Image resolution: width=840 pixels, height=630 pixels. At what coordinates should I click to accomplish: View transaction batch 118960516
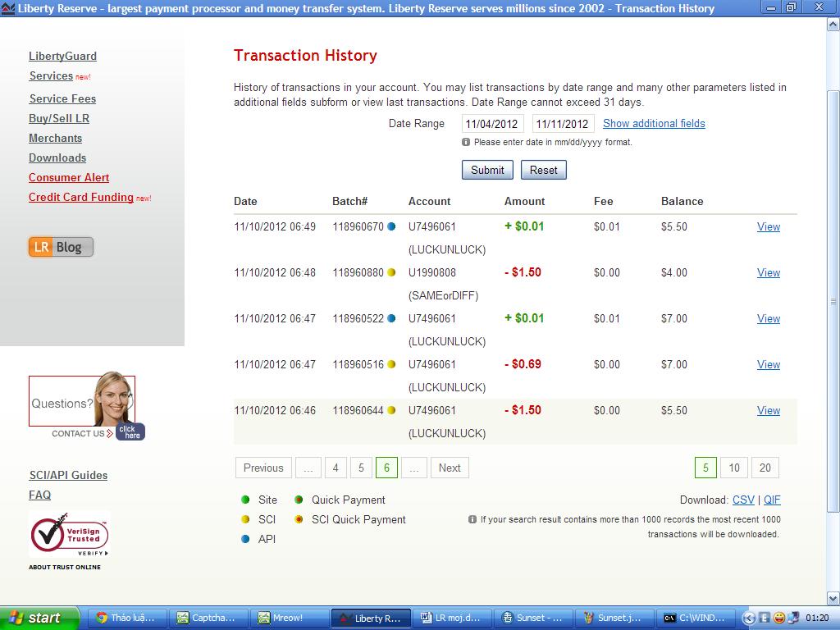click(768, 365)
